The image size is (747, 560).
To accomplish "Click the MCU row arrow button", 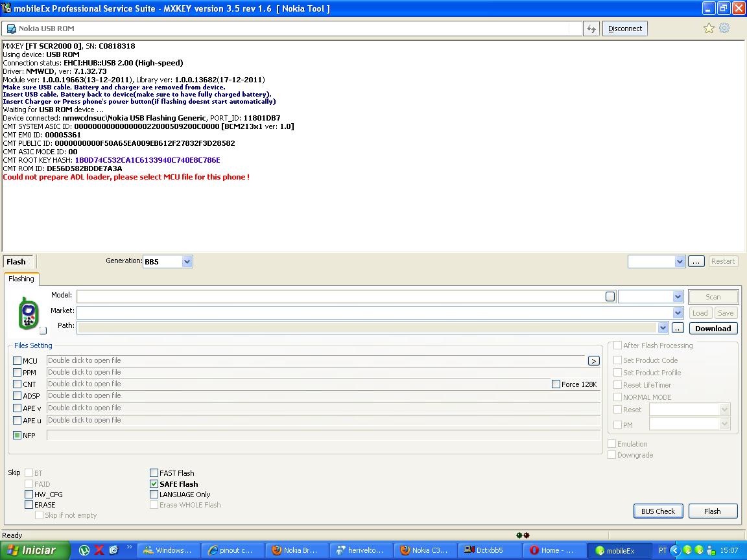I will [x=593, y=361].
